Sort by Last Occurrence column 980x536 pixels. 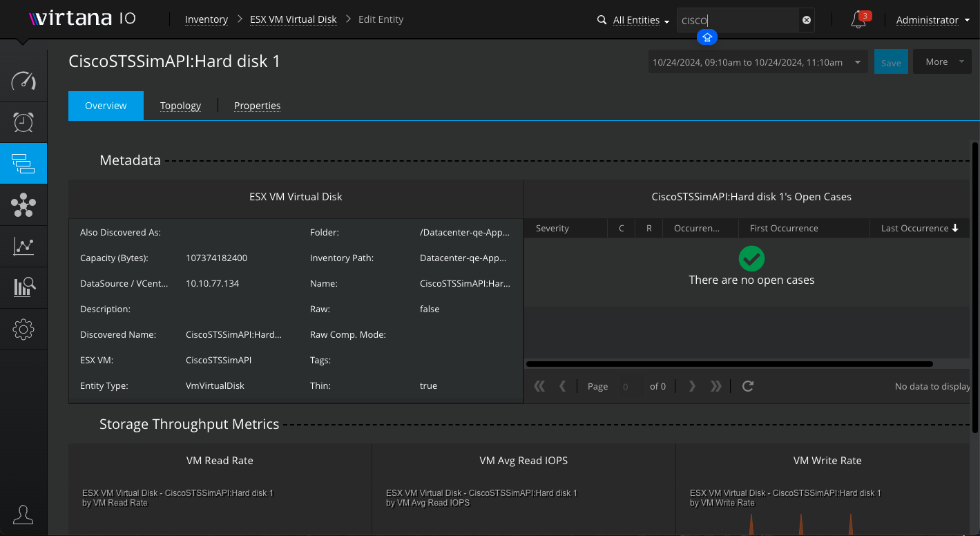pyautogui.click(x=919, y=228)
